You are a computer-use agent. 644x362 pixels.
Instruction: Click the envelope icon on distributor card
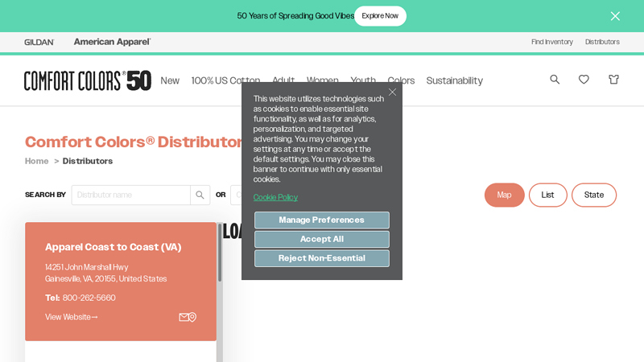pyautogui.click(x=183, y=317)
